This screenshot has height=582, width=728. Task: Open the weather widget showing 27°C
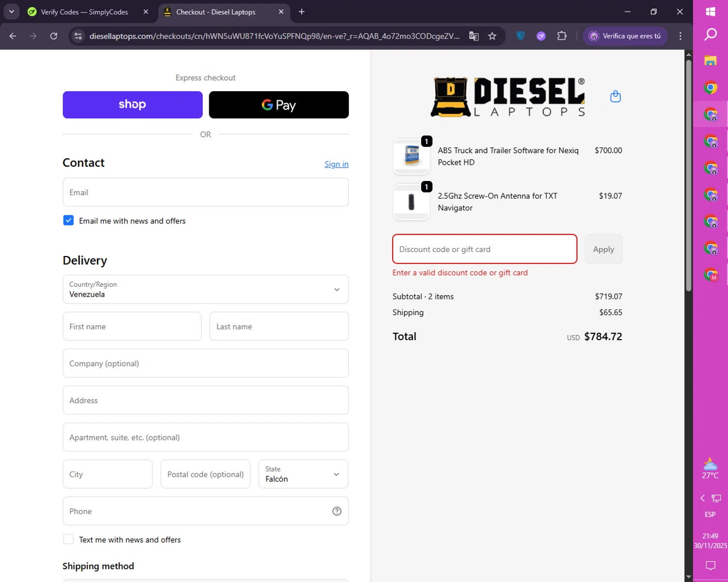pos(711,469)
